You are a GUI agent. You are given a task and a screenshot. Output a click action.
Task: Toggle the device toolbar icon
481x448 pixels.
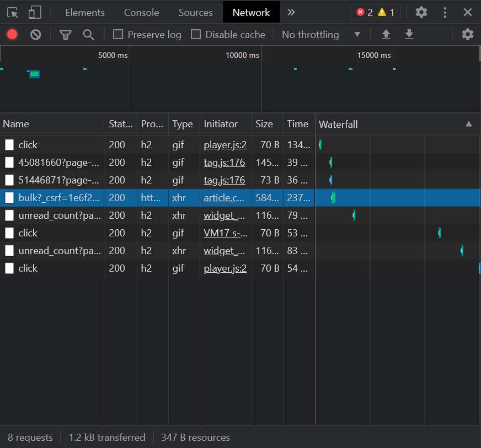pyautogui.click(x=35, y=12)
